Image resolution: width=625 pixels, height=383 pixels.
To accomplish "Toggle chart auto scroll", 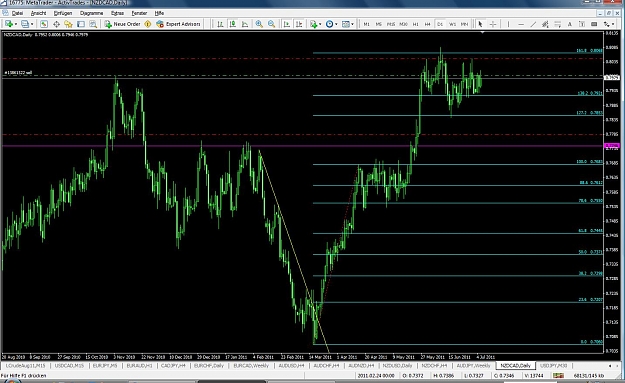I will pyautogui.click(x=287, y=24).
